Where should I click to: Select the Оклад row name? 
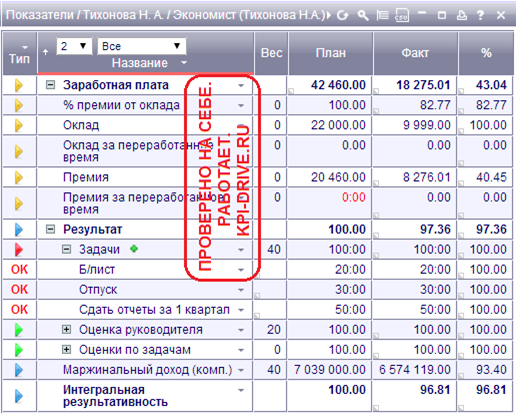tap(81, 125)
